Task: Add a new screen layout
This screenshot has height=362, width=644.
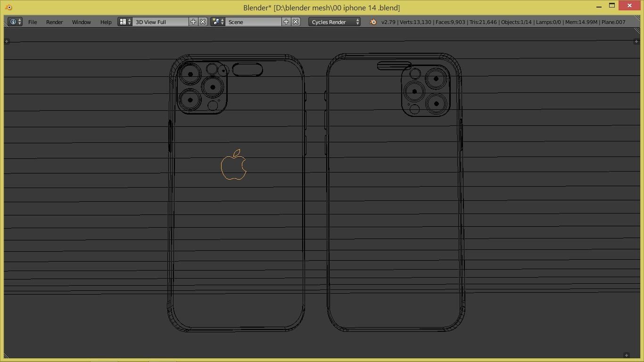Action: [193, 22]
